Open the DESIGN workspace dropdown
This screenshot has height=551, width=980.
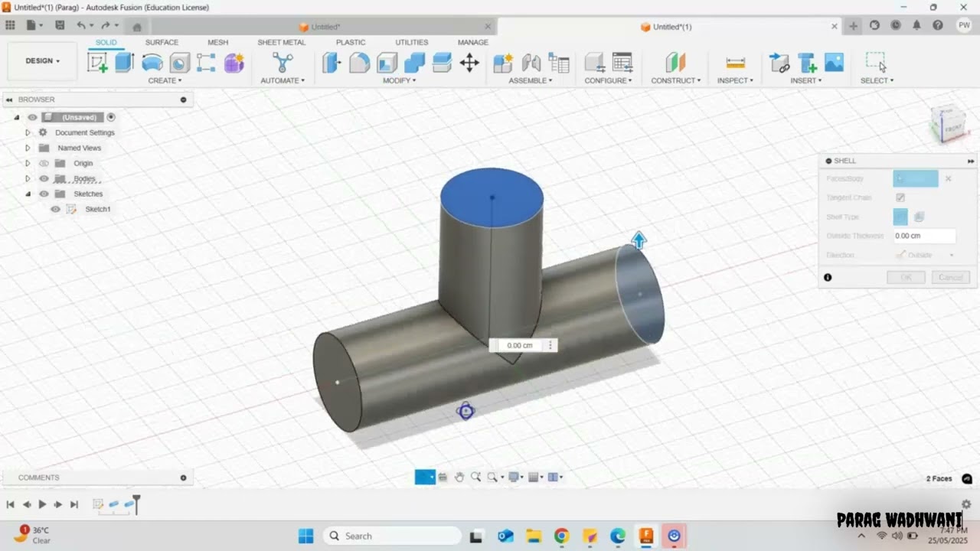pyautogui.click(x=42, y=60)
